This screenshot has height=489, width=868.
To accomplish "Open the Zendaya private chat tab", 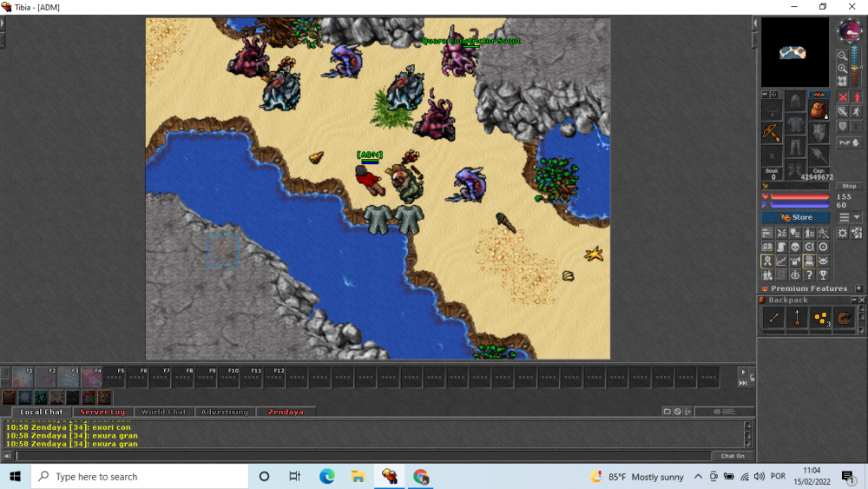I will coord(286,412).
